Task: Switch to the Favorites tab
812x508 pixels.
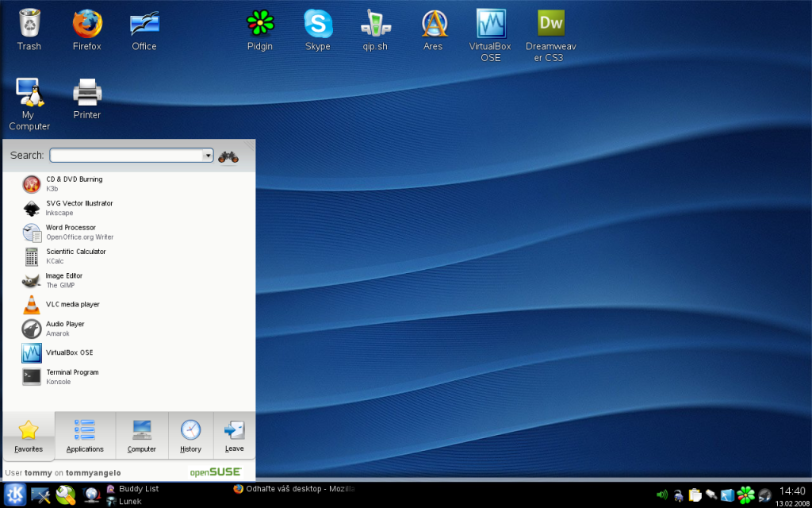Action: click(x=29, y=436)
